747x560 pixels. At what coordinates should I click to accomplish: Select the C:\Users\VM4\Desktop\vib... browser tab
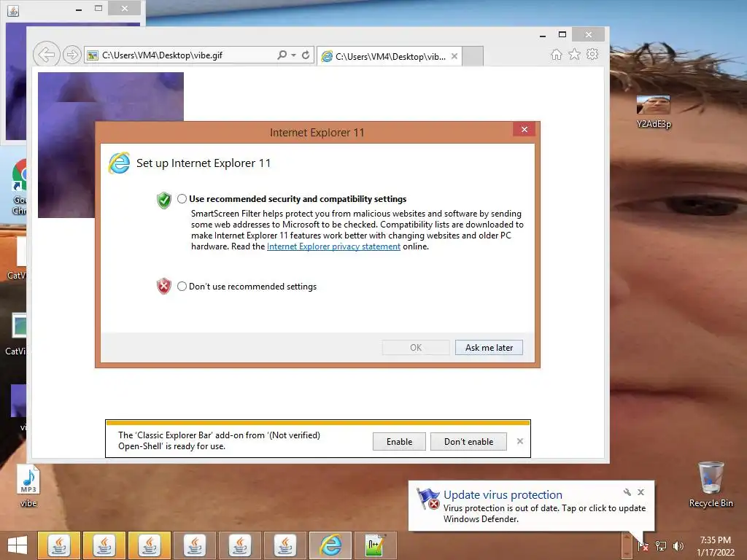390,56
